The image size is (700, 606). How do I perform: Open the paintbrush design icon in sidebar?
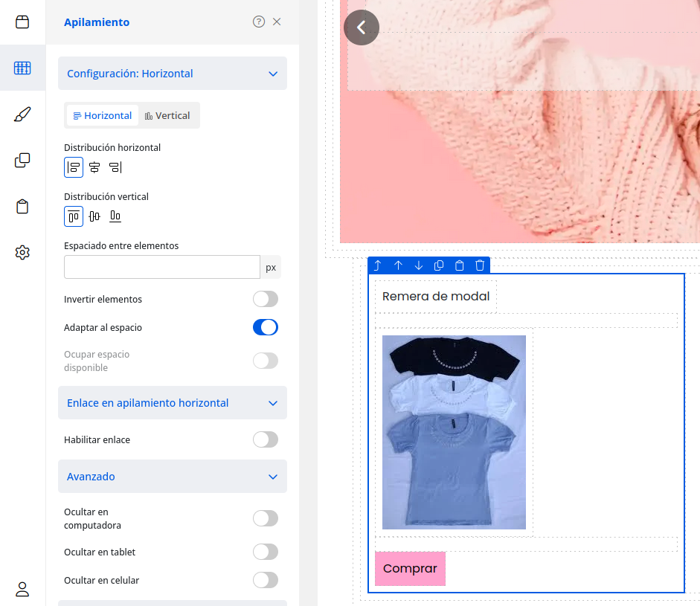click(x=22, y=114)
